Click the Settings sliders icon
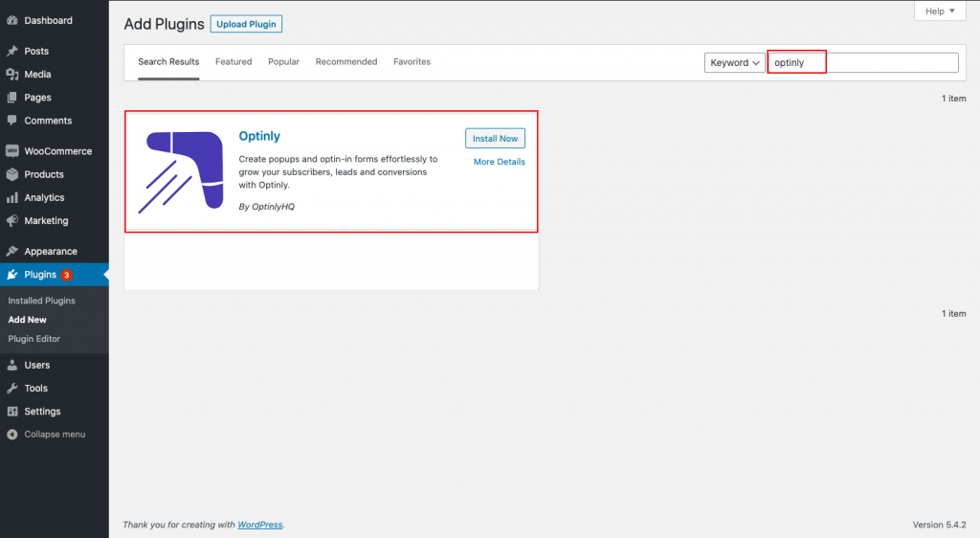The height and width of the screenshot is (538, 980). tap(11, 411)
